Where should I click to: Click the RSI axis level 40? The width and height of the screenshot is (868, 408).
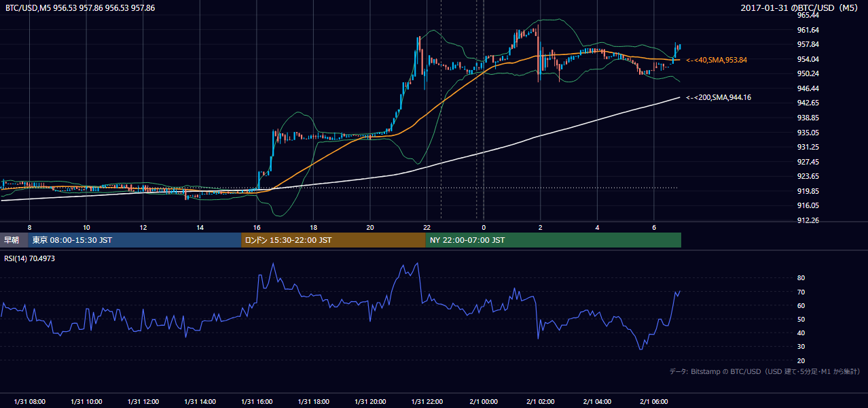pyautogui.click(x=801, y=333)
